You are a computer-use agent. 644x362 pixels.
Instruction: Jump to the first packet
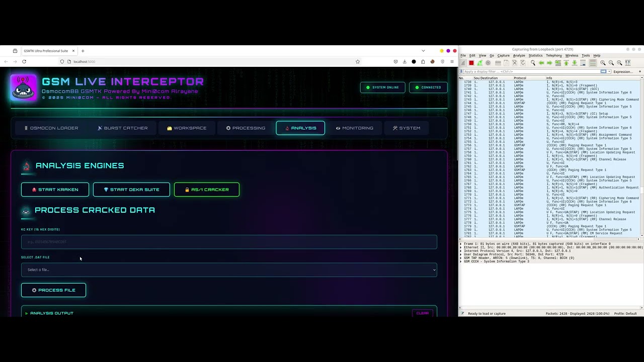point(566,63)
